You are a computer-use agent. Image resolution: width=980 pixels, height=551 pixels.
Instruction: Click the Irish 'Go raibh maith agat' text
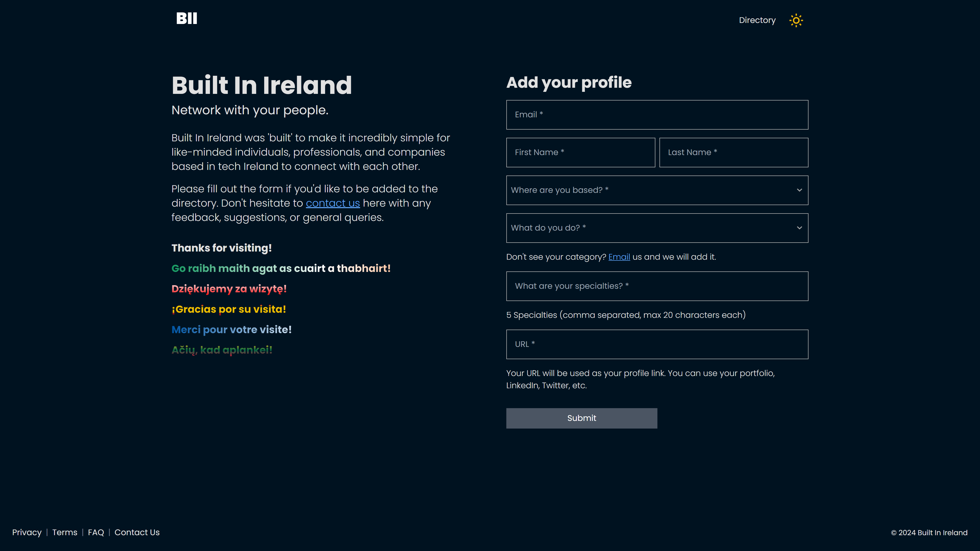(281, 268)
